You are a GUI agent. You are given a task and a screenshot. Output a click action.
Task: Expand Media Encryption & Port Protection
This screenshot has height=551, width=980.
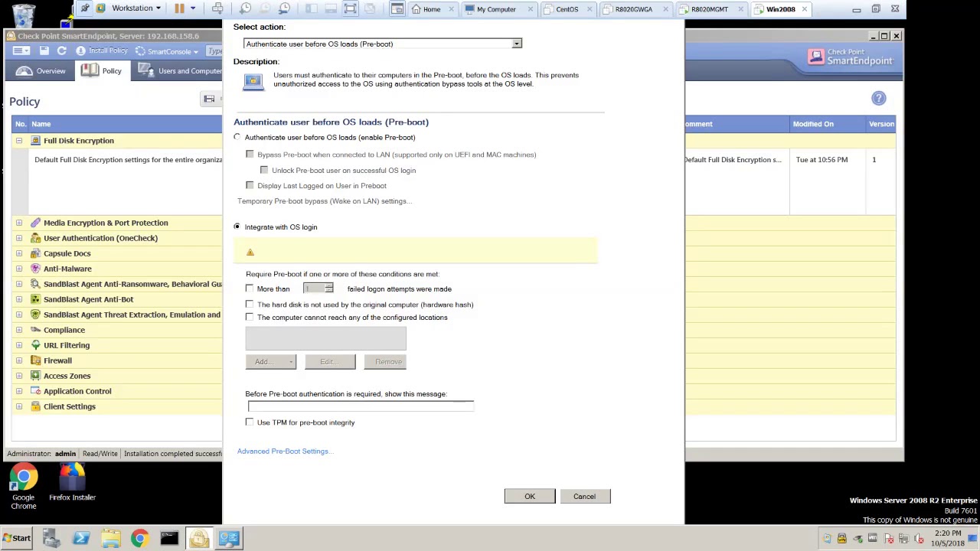point(18,223)
